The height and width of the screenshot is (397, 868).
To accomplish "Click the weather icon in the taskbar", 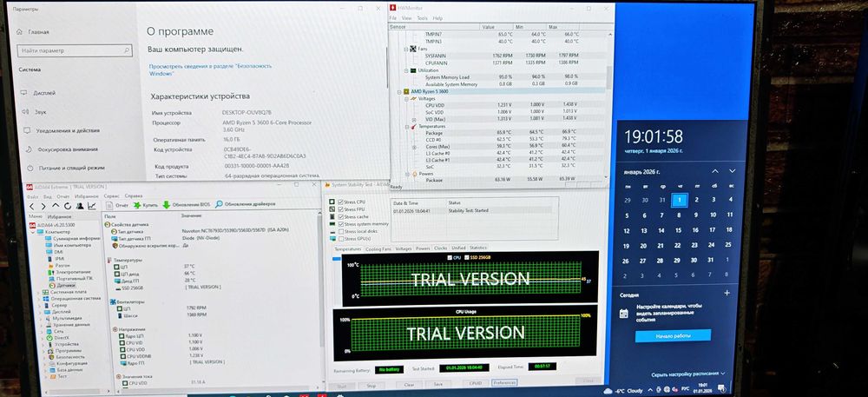I will (x=609, y=390).
